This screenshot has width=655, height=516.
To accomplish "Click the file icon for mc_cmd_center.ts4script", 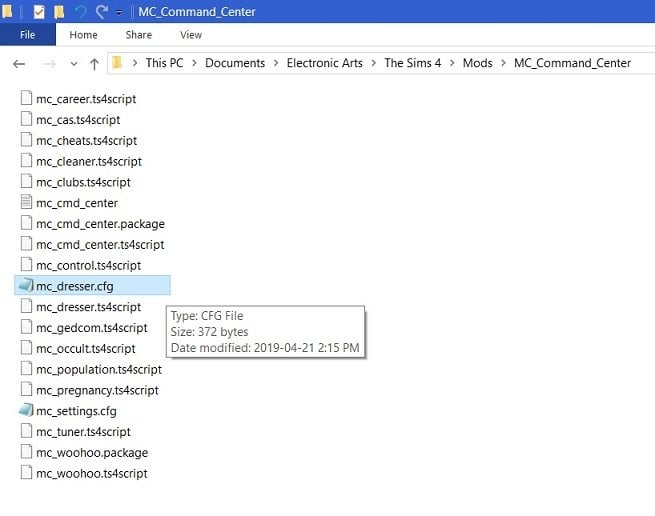I will 26,244.
